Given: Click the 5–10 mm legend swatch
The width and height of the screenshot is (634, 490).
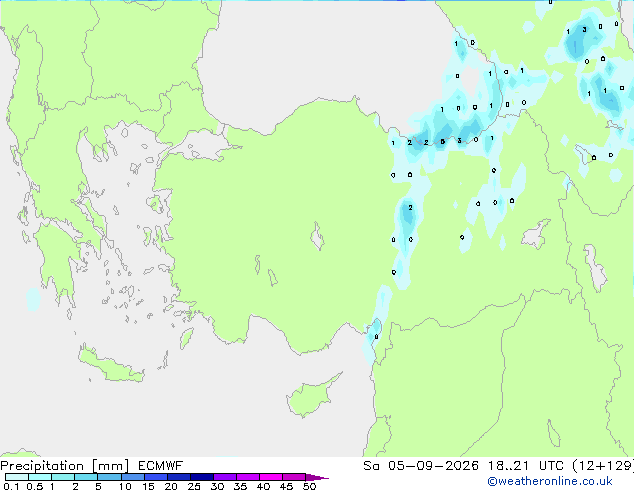Looking at the screenshot, I should (x=110, y=477).
